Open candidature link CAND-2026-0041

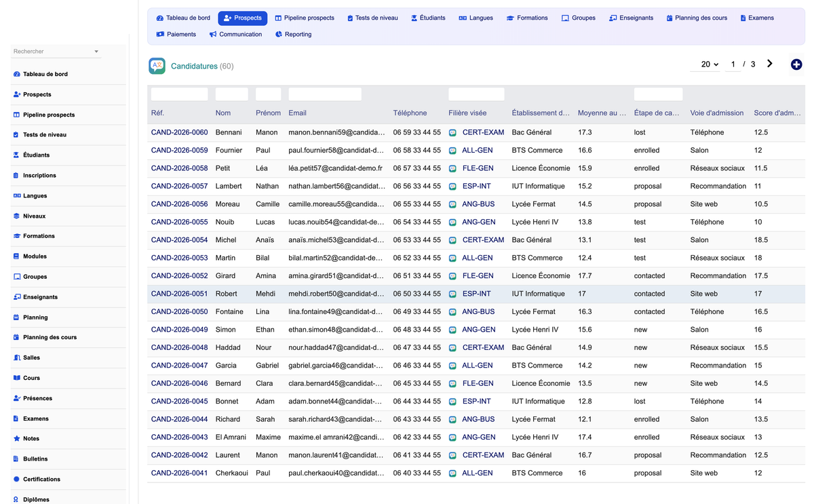pyautogui.click(x=179, y=473)
